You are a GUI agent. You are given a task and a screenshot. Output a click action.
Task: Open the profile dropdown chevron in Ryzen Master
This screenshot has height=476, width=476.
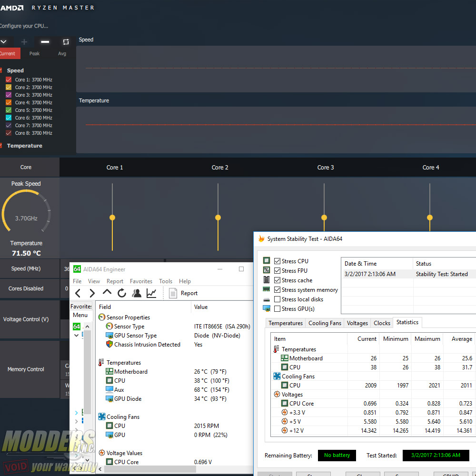pos(3,41)
